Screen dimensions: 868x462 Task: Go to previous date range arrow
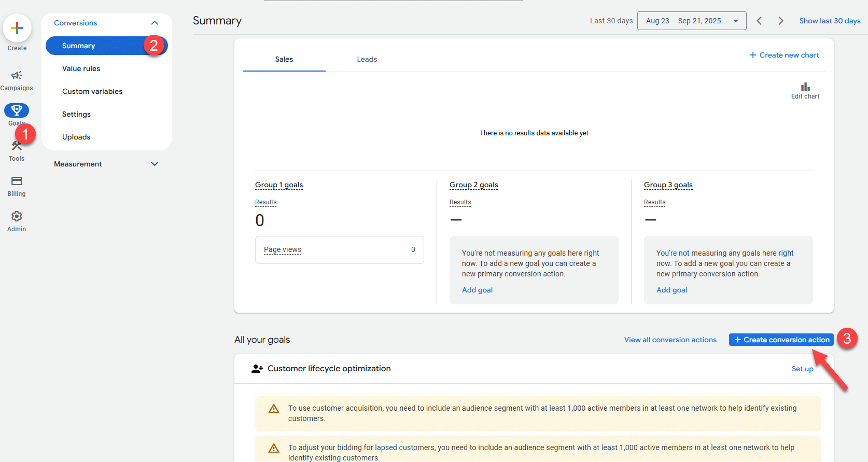click(759, 21)
